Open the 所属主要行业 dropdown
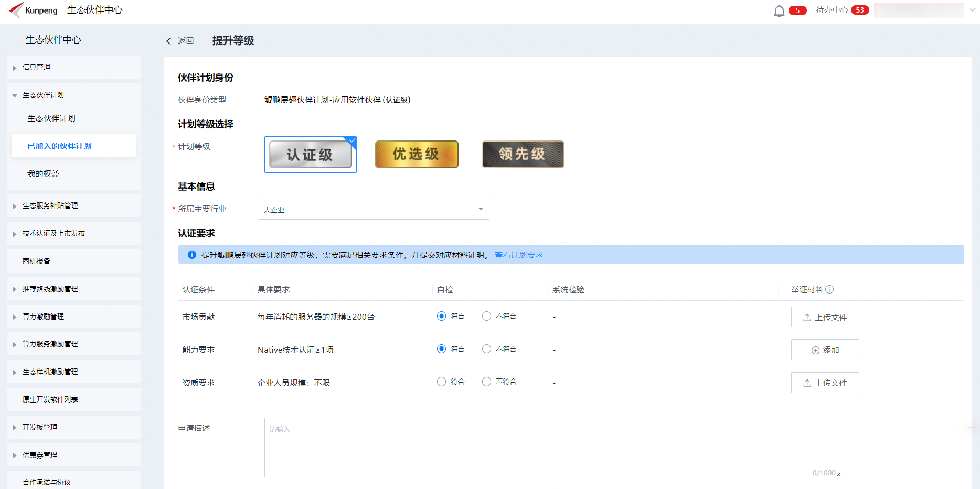 coord(374,209)
